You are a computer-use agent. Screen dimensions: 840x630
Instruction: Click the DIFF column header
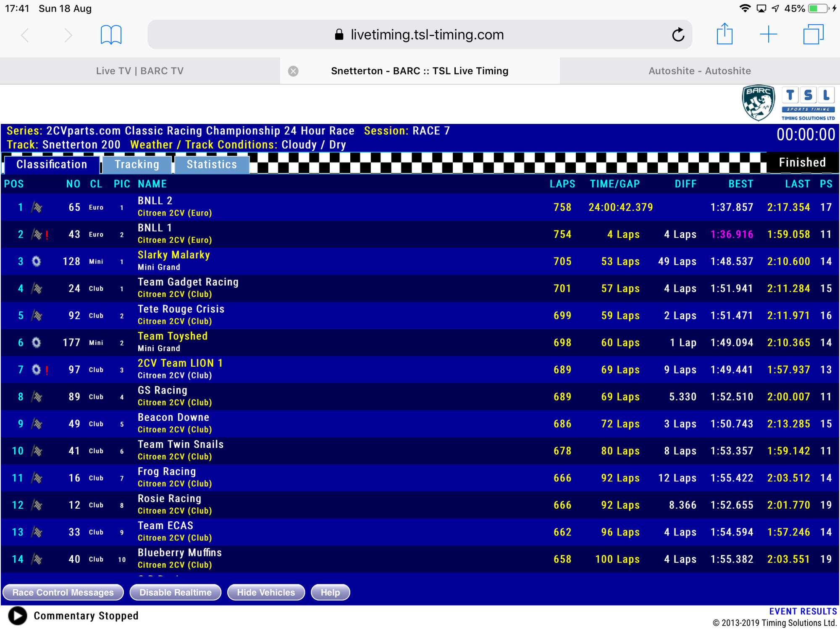(685, 184)
